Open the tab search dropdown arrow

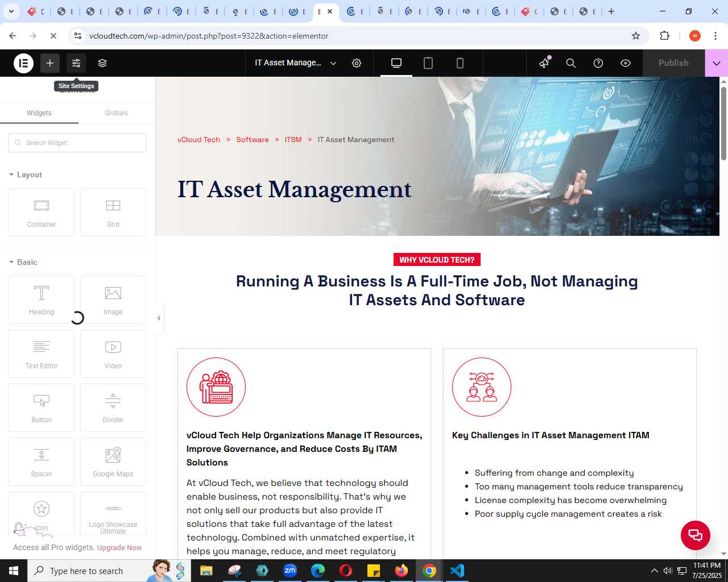click(x=11, y=11)
